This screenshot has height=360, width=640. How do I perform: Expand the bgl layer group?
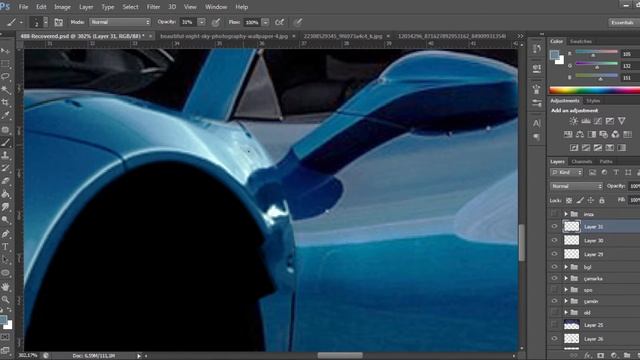tap(566, 267)
